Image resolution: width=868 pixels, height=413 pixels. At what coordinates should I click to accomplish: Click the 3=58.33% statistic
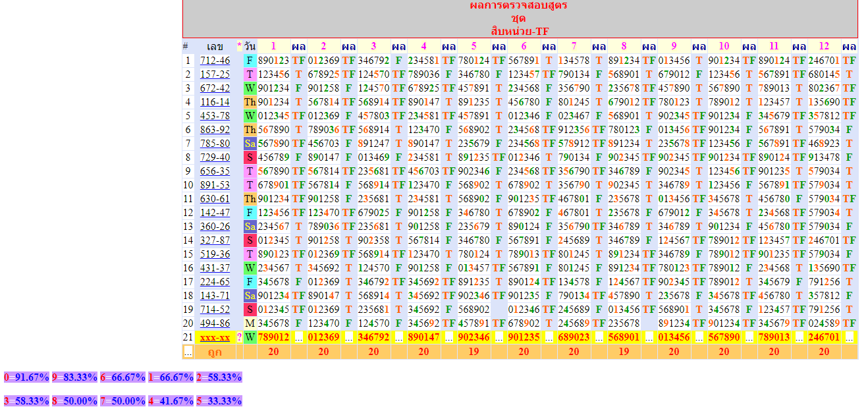coord(26,400)
